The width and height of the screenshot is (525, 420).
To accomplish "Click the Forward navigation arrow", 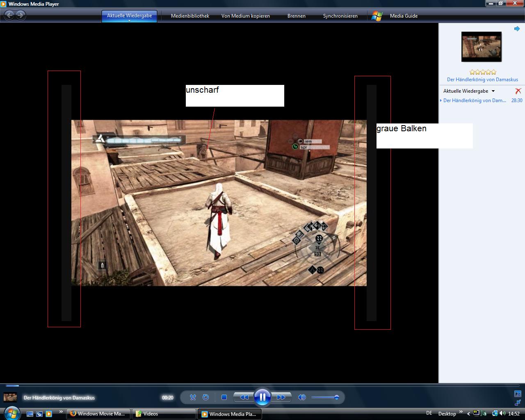I will point(21,16).
